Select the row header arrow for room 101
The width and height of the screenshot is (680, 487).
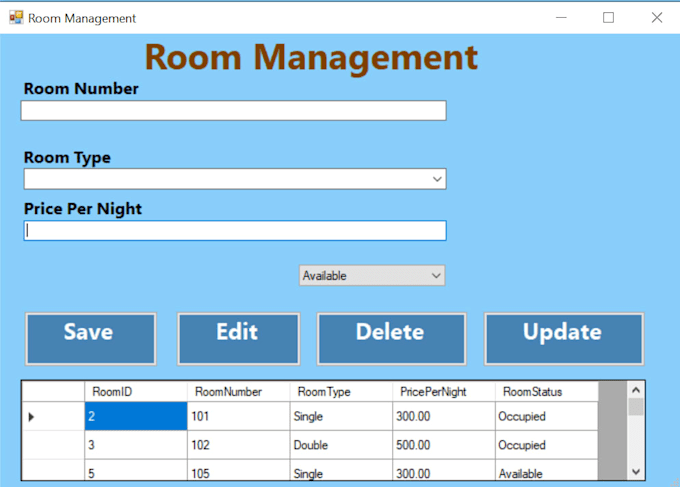click(53, 416)
